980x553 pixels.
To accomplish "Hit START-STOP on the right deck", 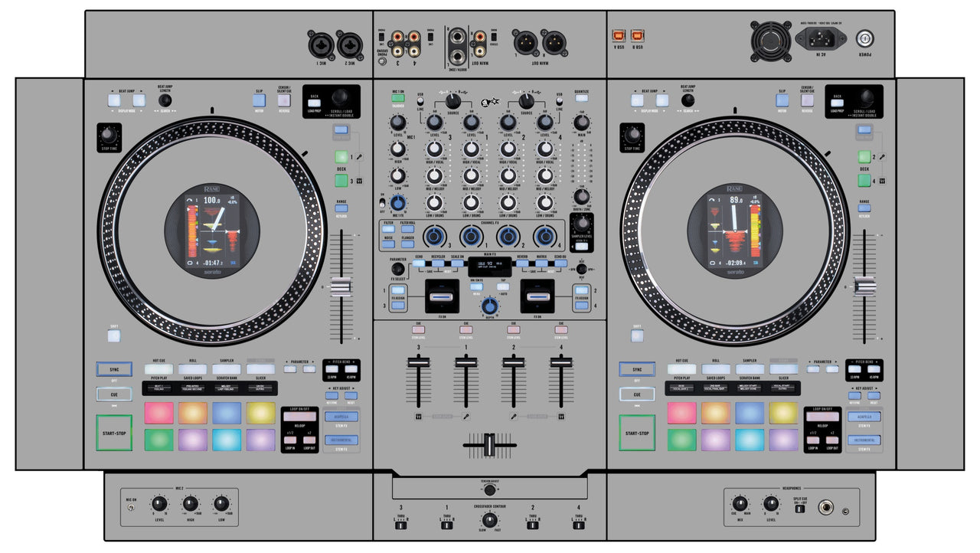I will [637, 433].
